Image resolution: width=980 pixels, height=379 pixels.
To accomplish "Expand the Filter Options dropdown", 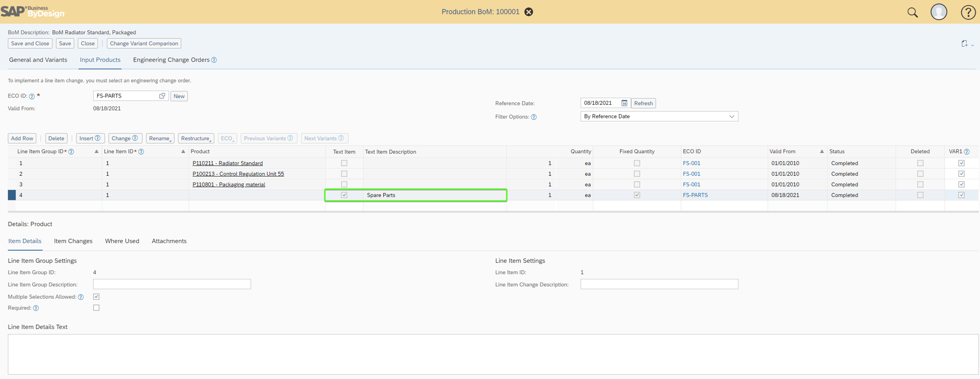I will (731, 117).
